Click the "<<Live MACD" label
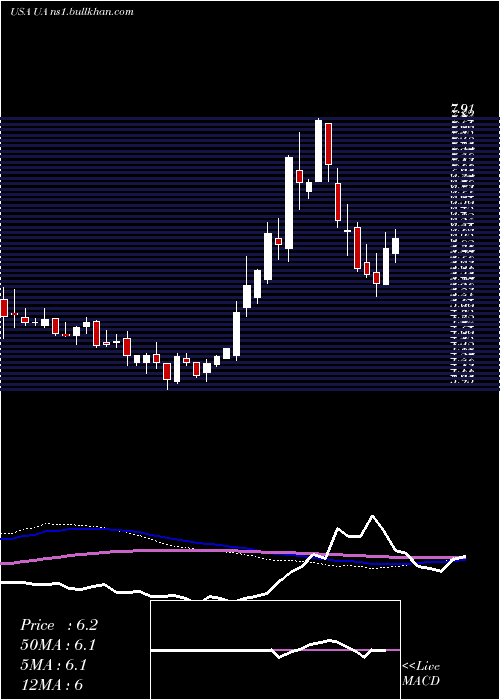This screenshot has width=500, height=700. [421, 673]
